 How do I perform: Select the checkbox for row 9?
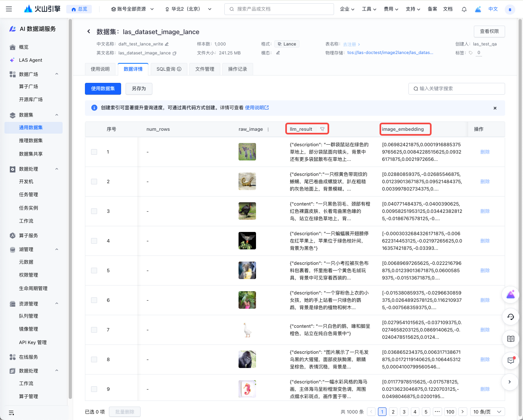[x=94, y=389]
